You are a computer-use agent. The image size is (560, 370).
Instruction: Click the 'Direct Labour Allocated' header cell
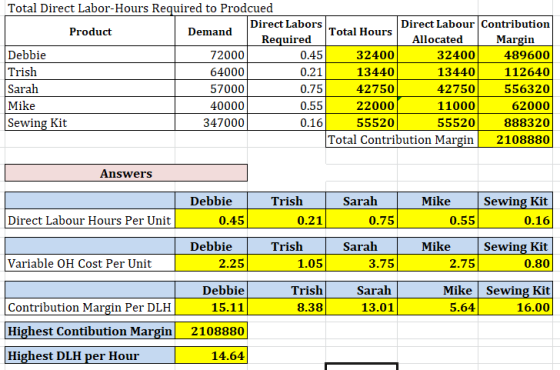438,31
